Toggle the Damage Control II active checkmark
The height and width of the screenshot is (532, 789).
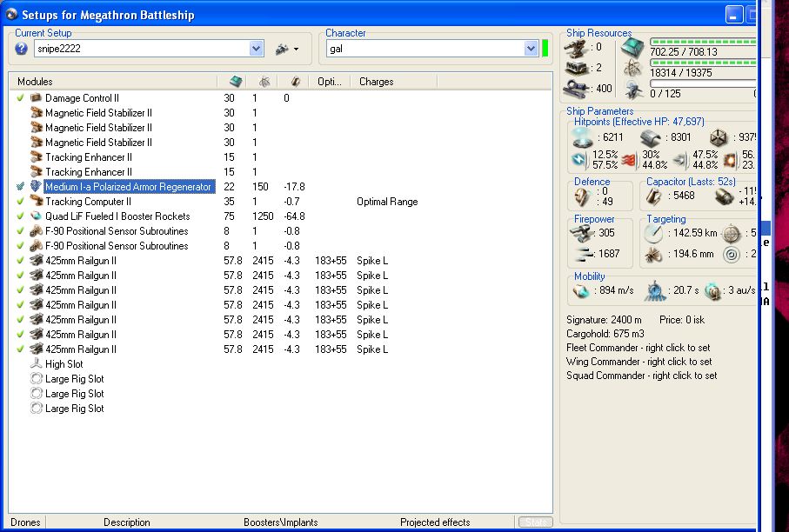coord(20,98)
